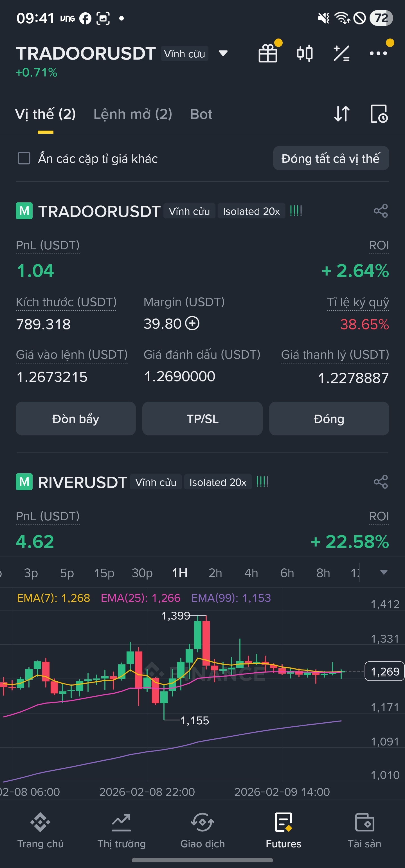Tap the 1,155 low price candle label
The image size is (405, 868).
pos(195,720)
